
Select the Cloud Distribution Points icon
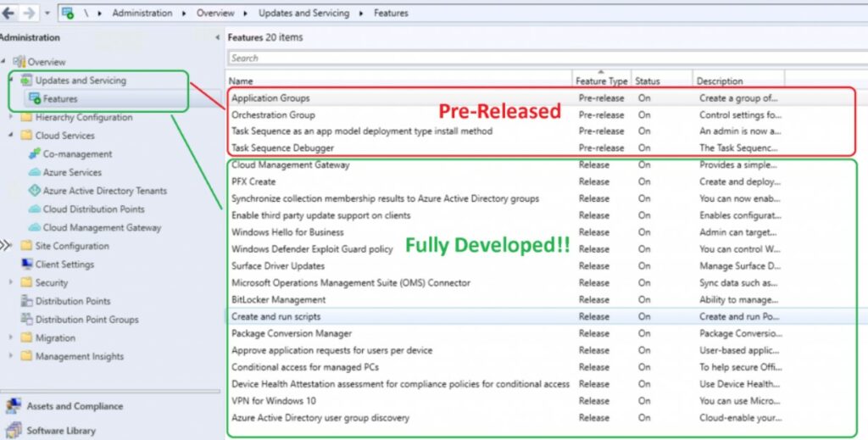(34, 209)
